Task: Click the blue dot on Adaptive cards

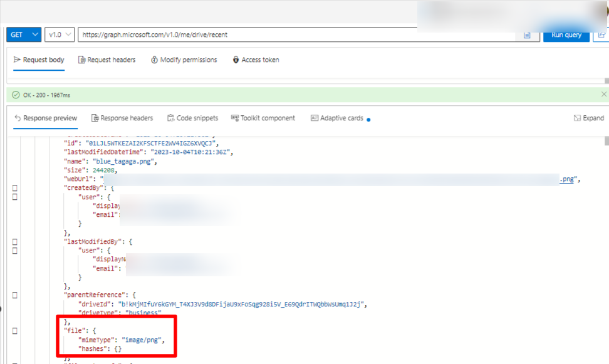Action: point(368,120)
